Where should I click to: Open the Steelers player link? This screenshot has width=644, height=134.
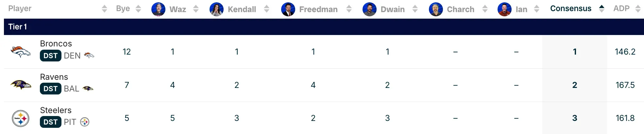tap(56, 110)
